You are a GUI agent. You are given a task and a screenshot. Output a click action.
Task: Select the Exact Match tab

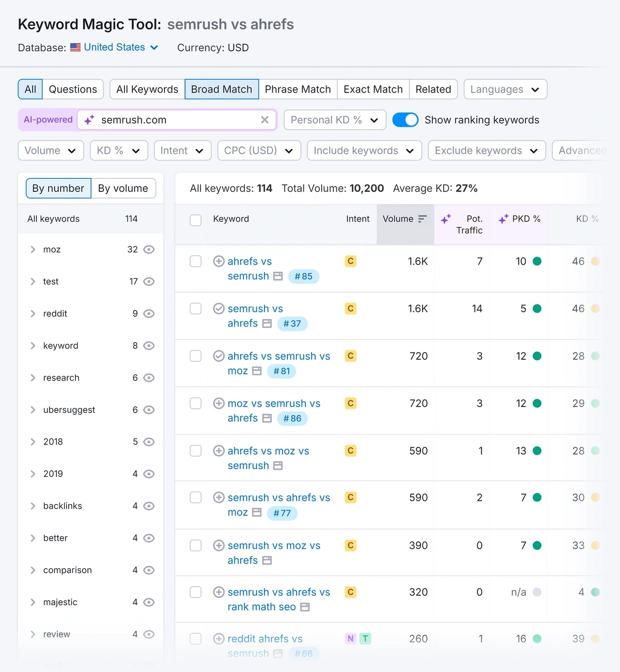[373, 89]
